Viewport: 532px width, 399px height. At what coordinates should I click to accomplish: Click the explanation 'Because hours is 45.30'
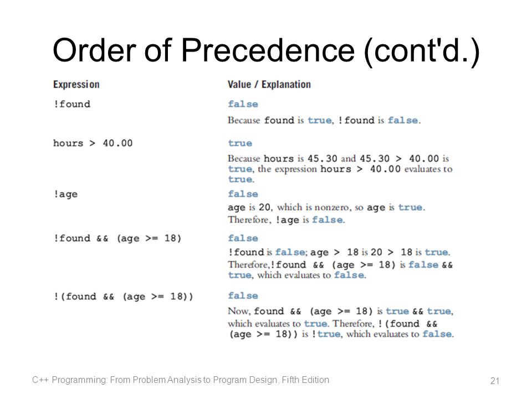340,168
